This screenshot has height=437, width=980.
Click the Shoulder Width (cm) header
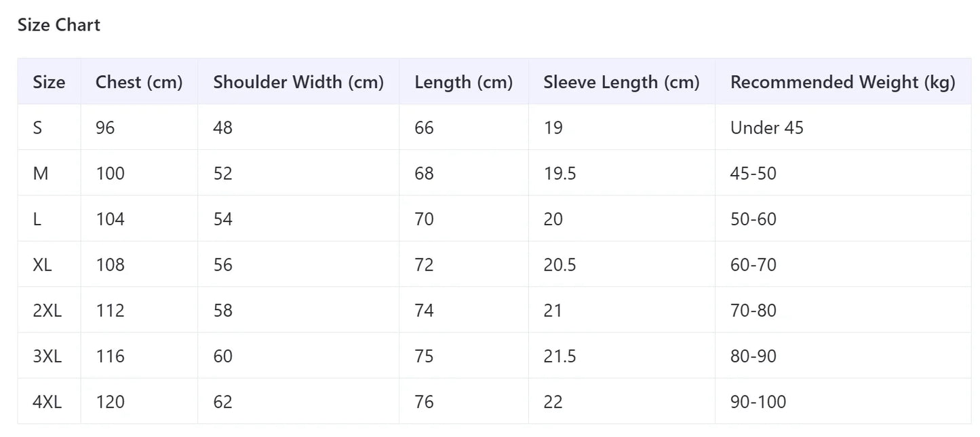coord(298,82)
